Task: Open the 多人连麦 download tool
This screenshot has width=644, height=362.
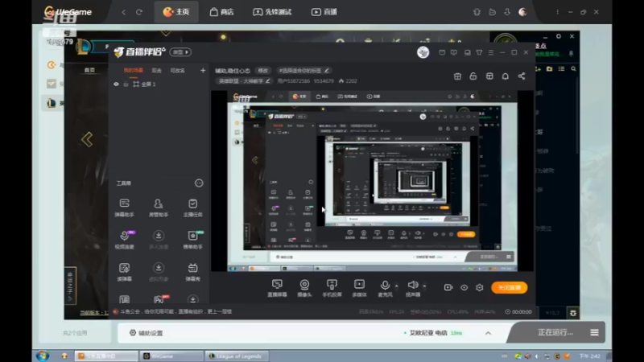Action: tap(159, 240)
